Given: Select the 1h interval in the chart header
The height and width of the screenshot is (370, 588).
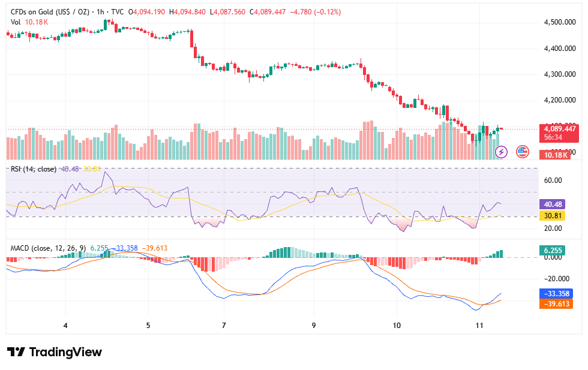Looking at the screenshot, I should (100, 12).
